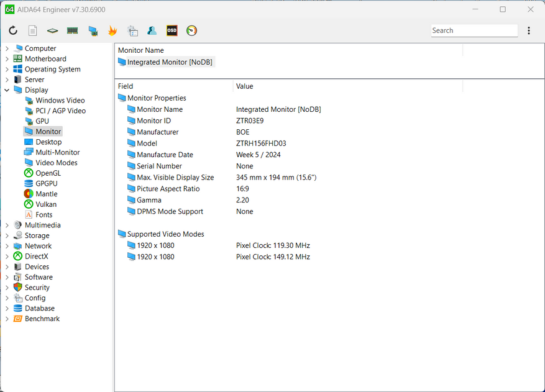Click the Value column header
545x392 pixels.
click(244, 86)
